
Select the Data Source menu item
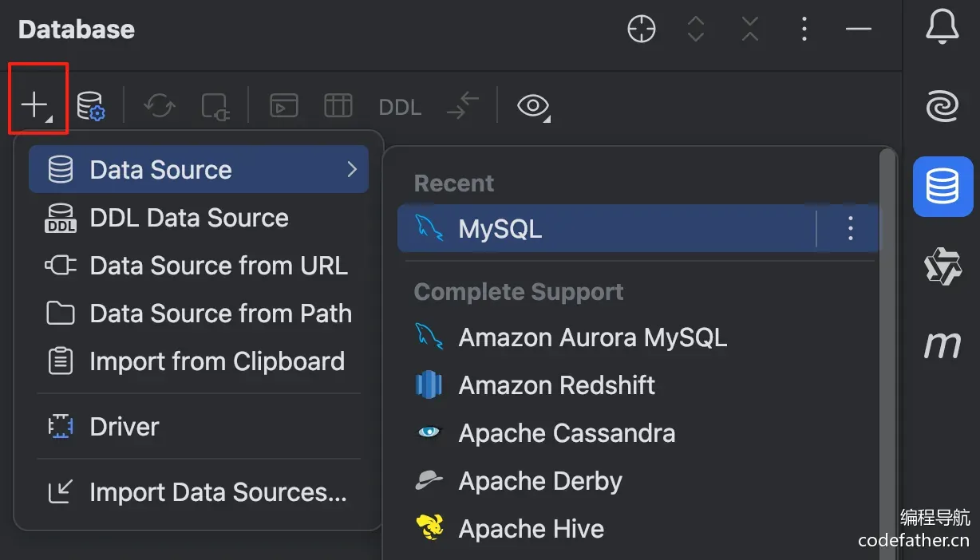[x=199, y=169]
